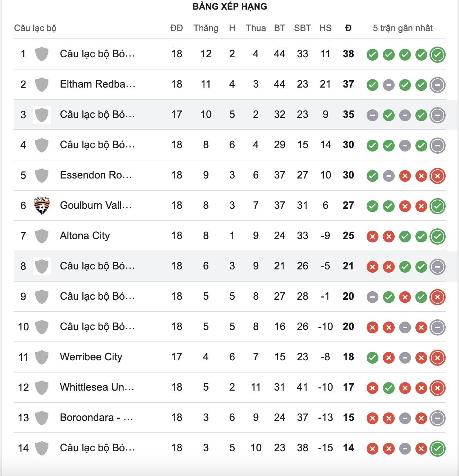Image resolution: width=459 pixels, height=476 pixels.
Task: Click Essendon Royals' latest loss result icon
Action: [x=438, y=176]
